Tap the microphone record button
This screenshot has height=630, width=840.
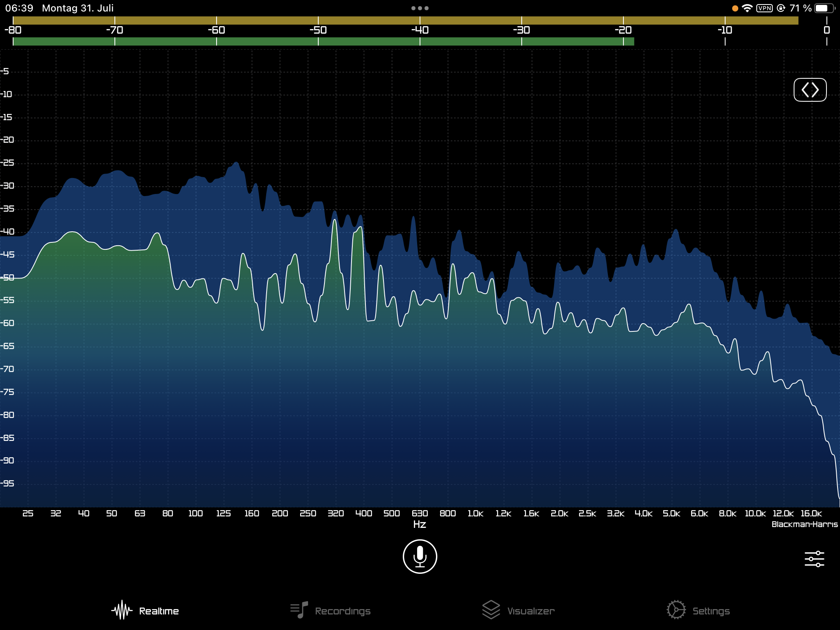pyautogui.click(x=420, y=557)
